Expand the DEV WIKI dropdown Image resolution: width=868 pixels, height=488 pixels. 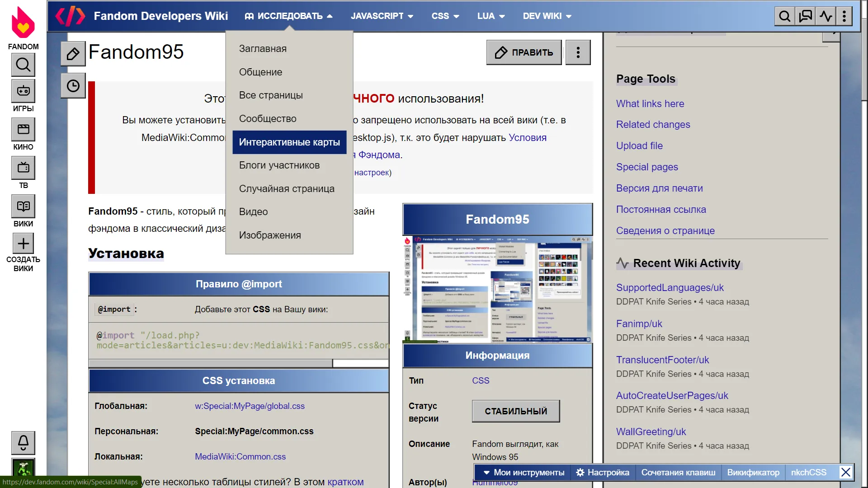(547, 16)
